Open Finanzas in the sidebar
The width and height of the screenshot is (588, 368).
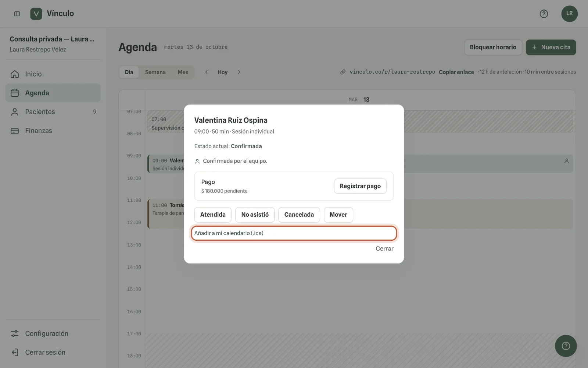53,131
